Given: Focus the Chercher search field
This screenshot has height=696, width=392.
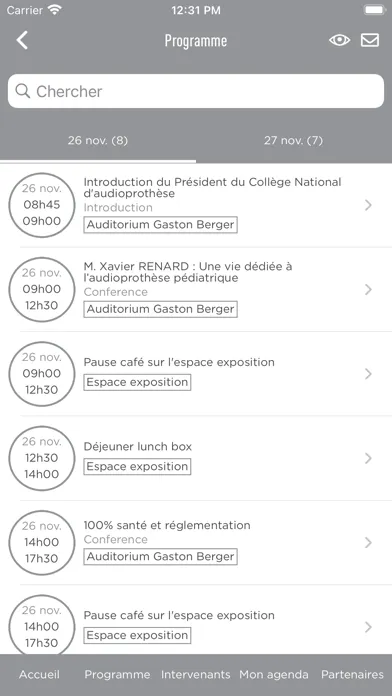Looking at the screenshot, I should click(x=196, y=91).
